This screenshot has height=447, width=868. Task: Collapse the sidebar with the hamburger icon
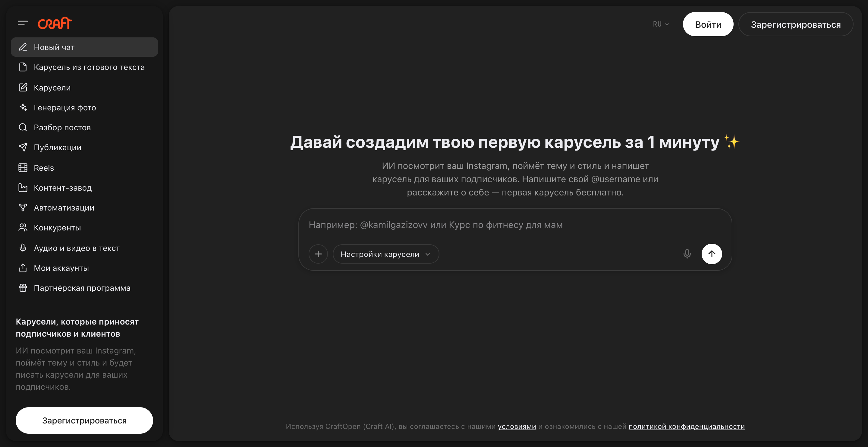click(23, 23)
